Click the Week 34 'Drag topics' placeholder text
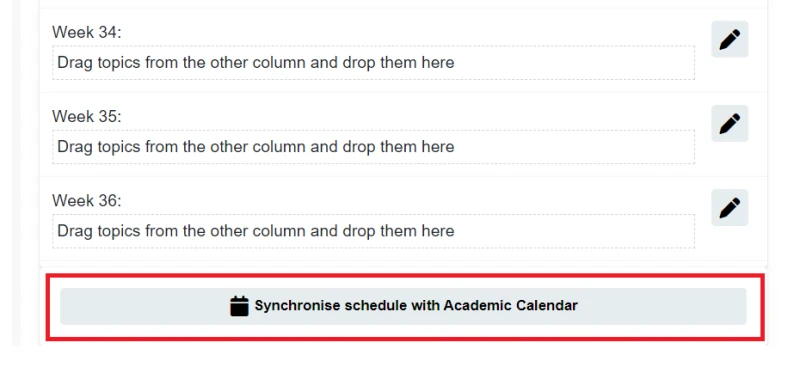800x367 pixels. click(x=256, y=63)
